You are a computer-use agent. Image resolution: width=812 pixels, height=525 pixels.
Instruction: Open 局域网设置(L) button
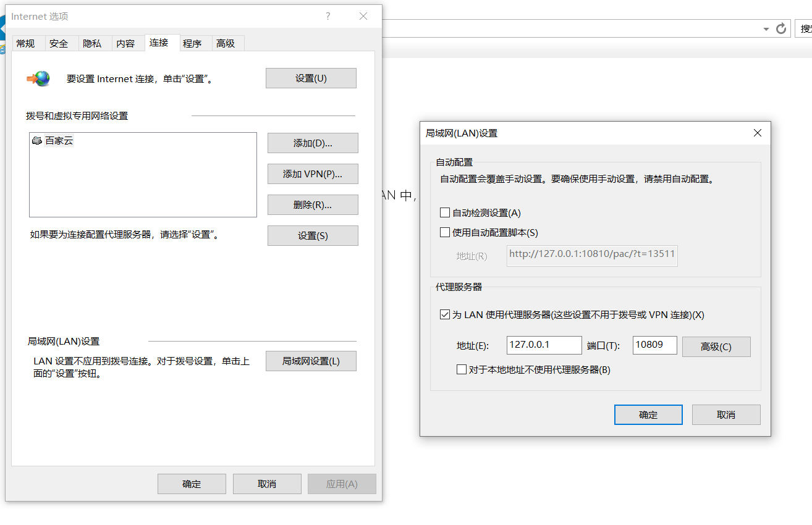click(x=311, y=361)
